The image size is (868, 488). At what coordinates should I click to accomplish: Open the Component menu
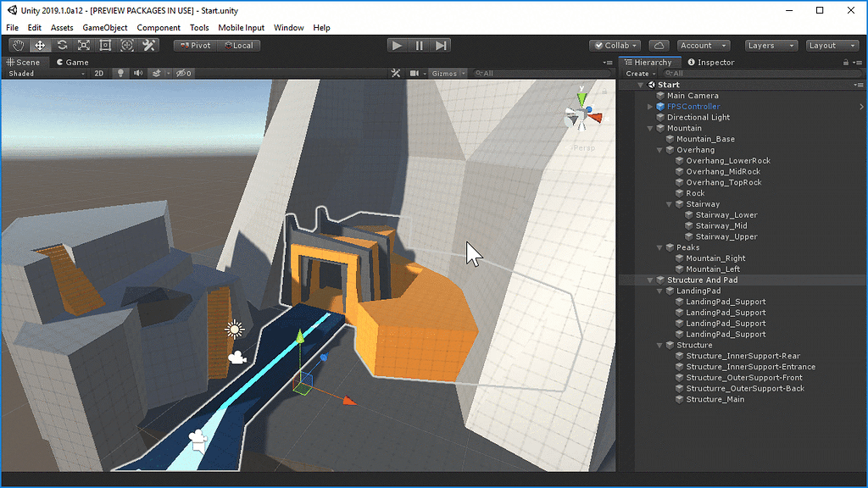coord(159,28)
